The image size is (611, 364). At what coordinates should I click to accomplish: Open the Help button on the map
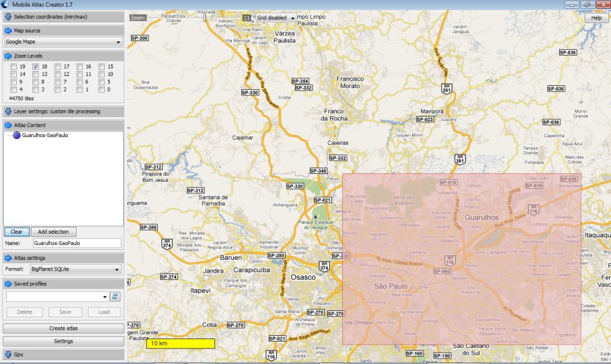tap(596, 17)
